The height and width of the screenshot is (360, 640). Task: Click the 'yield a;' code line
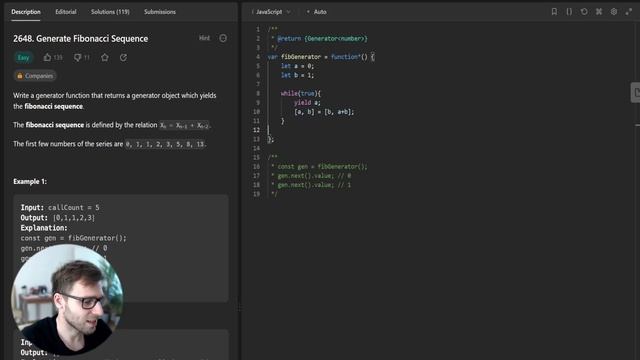click(307, 102)
